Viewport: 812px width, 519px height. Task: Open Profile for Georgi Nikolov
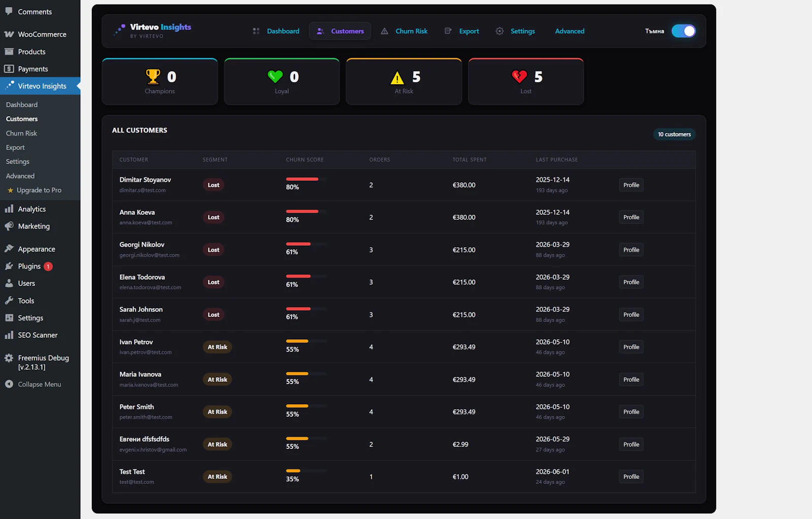631,250
